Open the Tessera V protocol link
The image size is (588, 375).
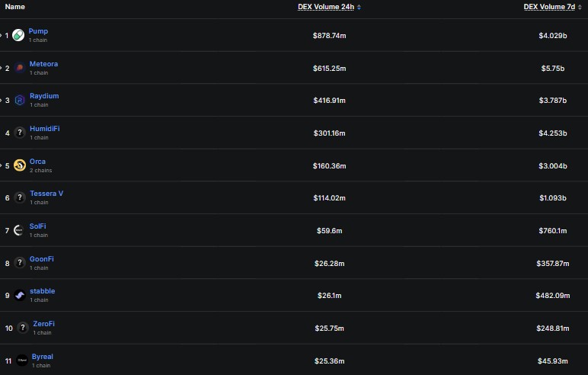46,194
